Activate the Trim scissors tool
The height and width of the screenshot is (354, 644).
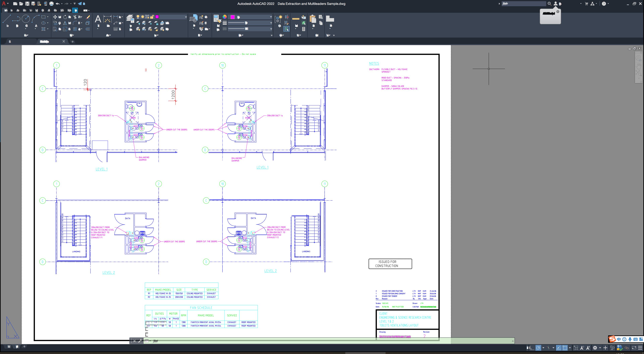[75, 17]
